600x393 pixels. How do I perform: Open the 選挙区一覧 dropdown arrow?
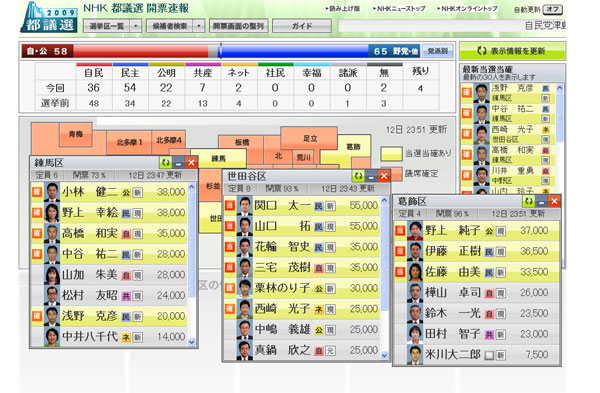click(135, 26)
